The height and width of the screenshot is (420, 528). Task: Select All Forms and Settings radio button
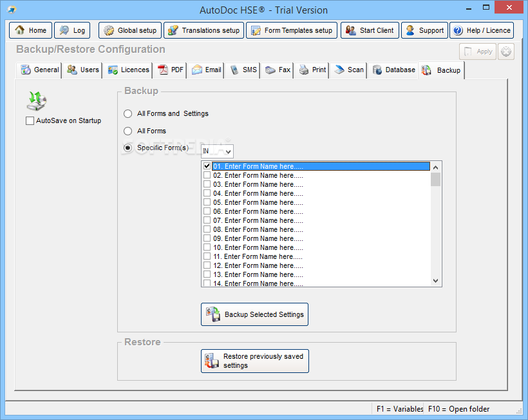coord(127,114)
